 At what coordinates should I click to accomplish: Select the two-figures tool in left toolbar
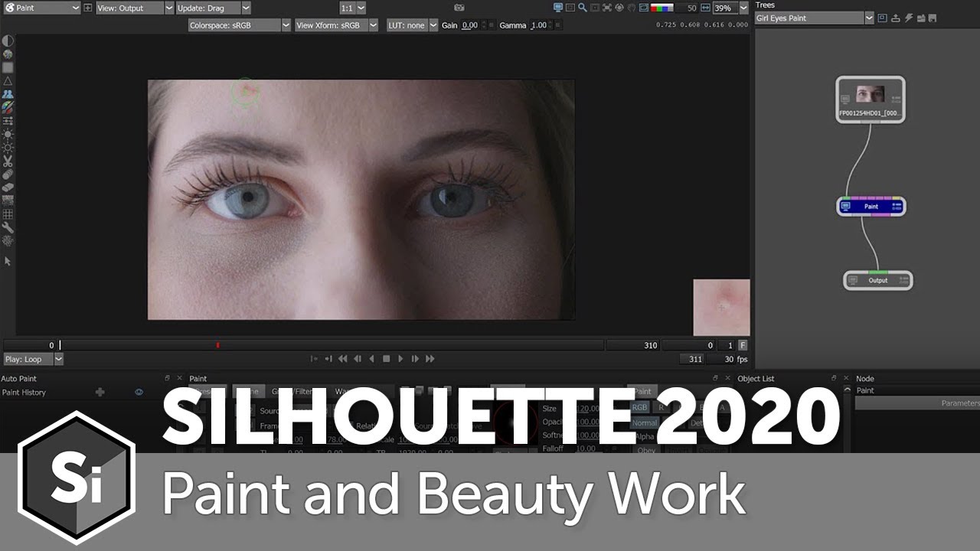click(8, 94)
